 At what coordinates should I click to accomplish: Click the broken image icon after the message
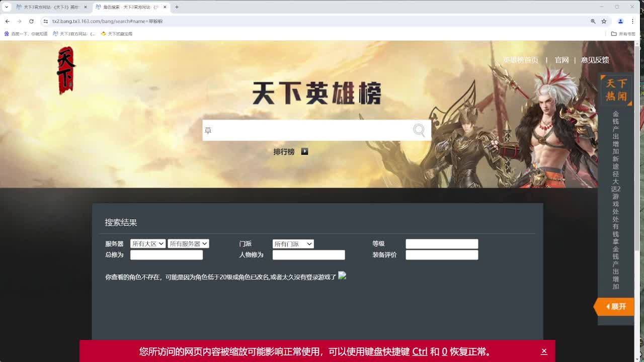coord(342,276)
